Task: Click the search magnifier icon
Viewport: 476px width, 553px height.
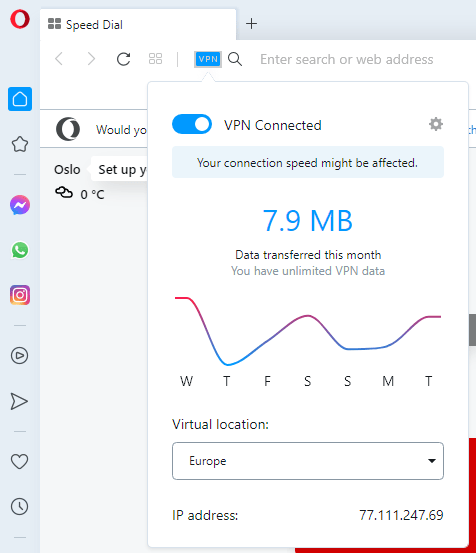Action: tap(235, 59)
